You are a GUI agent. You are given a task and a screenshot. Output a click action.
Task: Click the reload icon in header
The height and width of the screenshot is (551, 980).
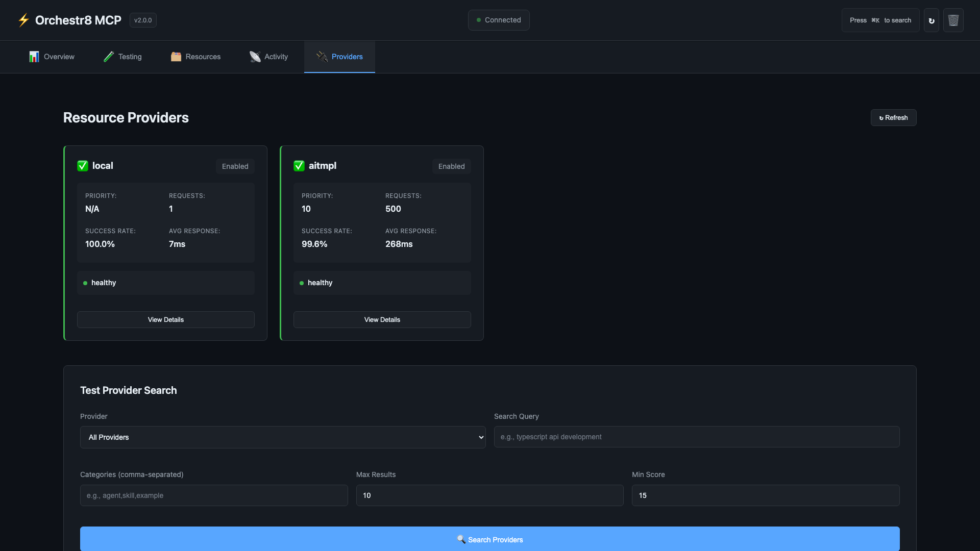932,20
